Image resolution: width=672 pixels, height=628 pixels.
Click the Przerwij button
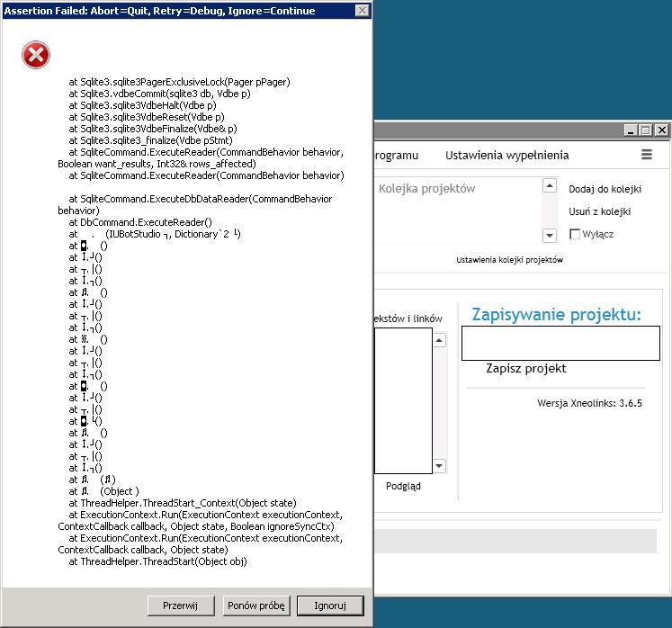pyautogui.click(x=181, y=606)
